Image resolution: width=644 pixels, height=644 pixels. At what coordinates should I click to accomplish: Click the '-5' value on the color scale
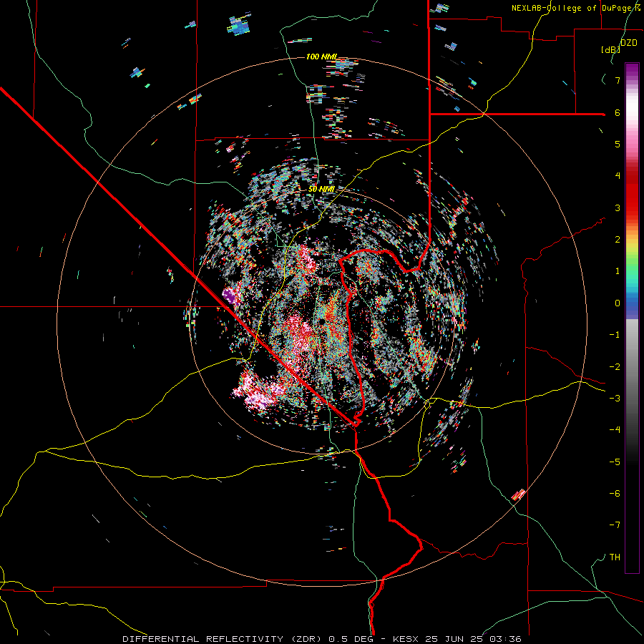coord(615,462)
